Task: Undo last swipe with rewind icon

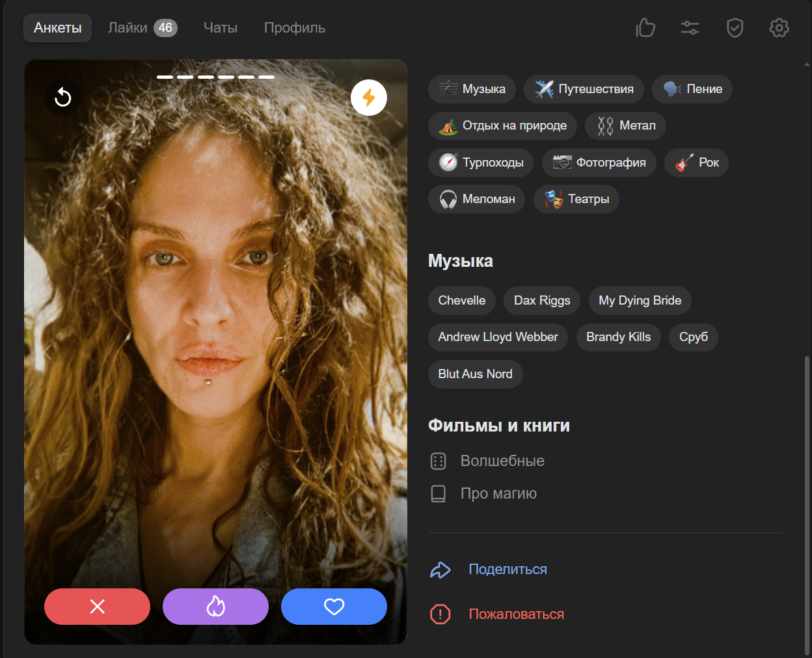Action: pos(62,98)
